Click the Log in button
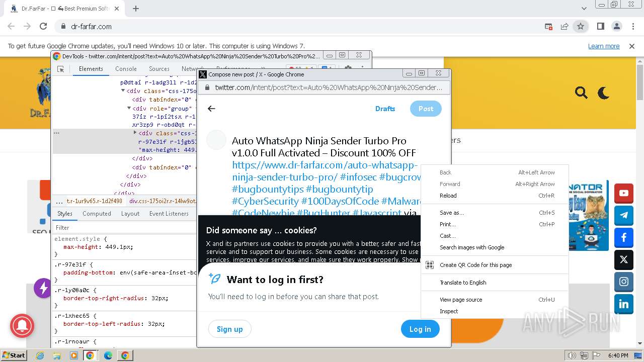This screenshot has width=644, height=362. [420, 329]
